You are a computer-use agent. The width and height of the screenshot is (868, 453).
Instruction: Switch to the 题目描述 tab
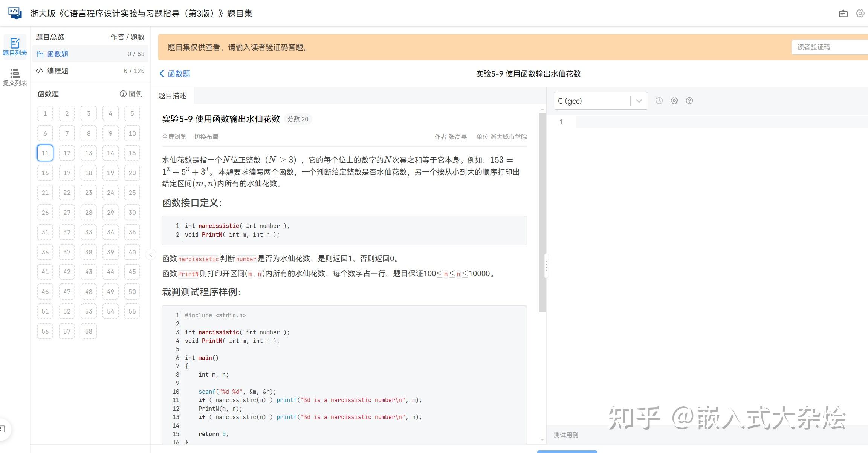click(x=173, y=95)
